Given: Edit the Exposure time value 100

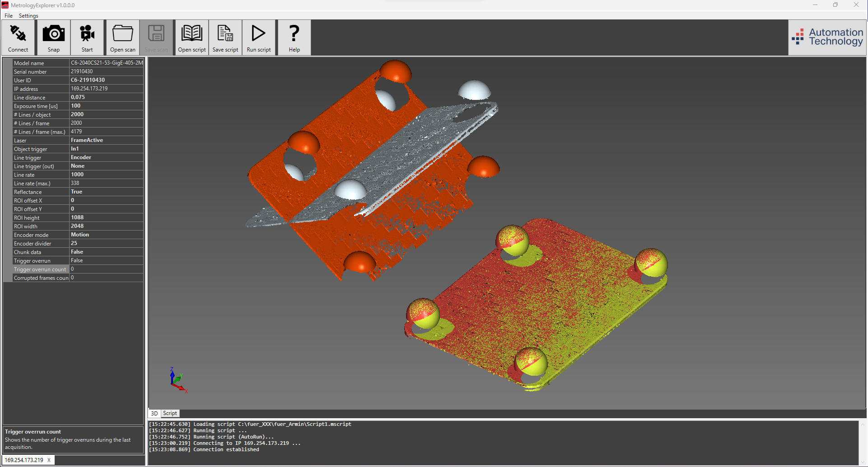Looking at the screenshot, I should click(107, 106).
